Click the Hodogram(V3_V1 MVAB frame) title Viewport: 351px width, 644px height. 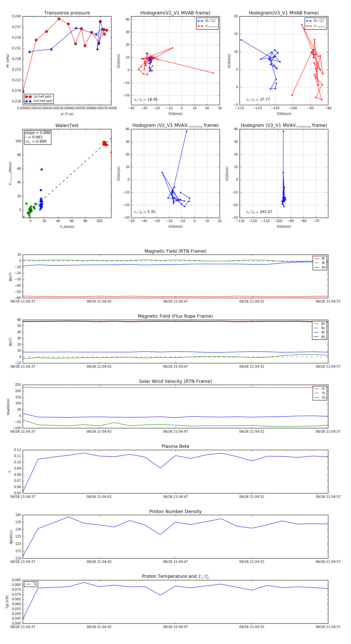(284, 13)
